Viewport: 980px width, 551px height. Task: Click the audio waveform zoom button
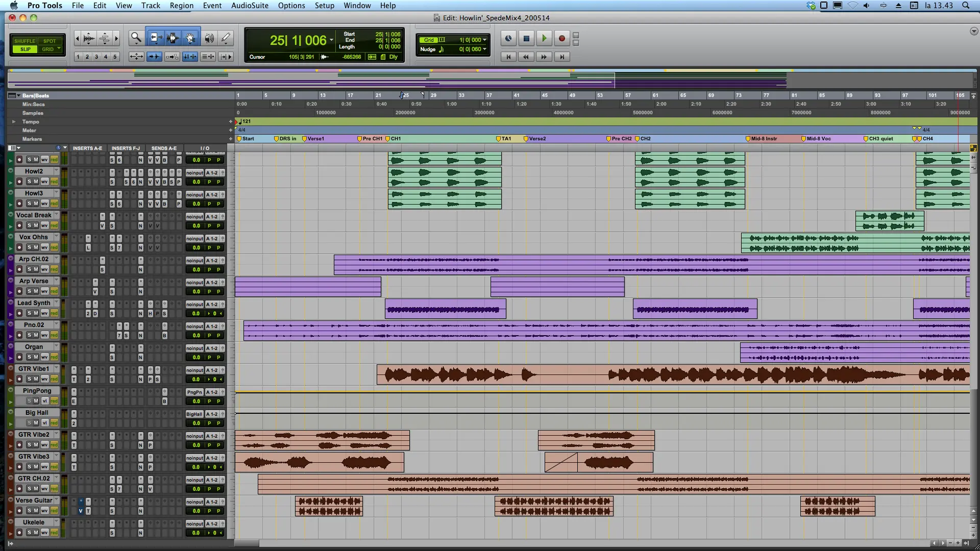[x=89, y=38]
